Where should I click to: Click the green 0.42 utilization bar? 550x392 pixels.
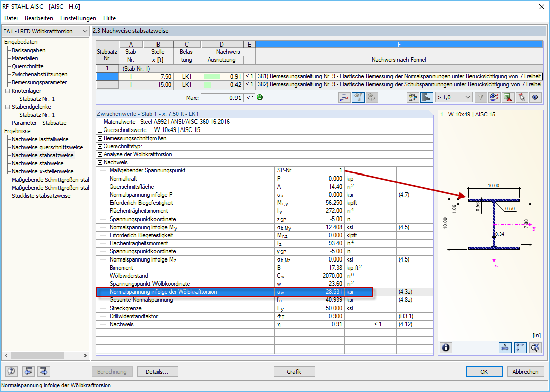207,85
